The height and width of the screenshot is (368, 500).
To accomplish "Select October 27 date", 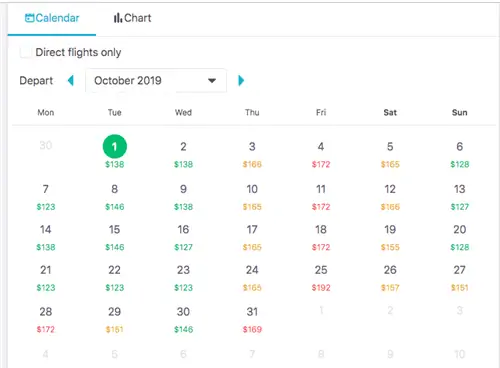I will pyautogui.click(x=460, y=278).
